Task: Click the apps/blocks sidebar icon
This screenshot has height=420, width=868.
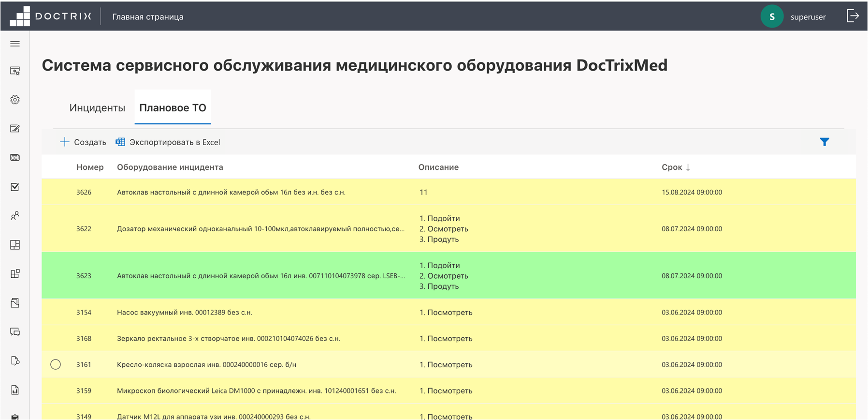Action: (15, 274)
